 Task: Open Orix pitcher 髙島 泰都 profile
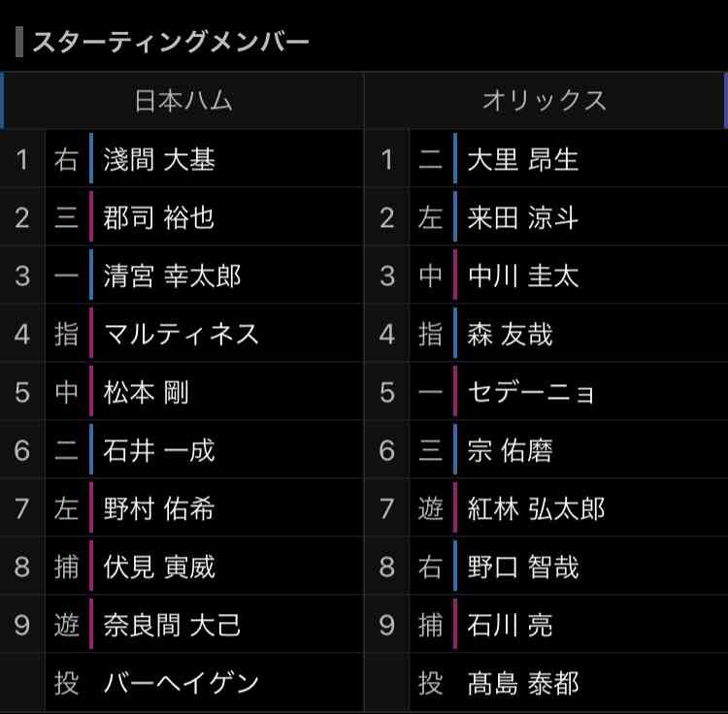pos(523,683)
